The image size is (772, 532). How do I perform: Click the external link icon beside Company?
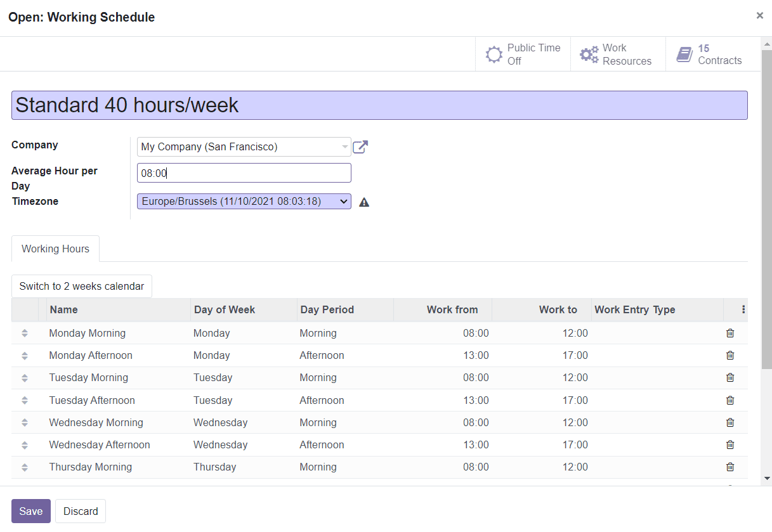(x=360, y=146)
